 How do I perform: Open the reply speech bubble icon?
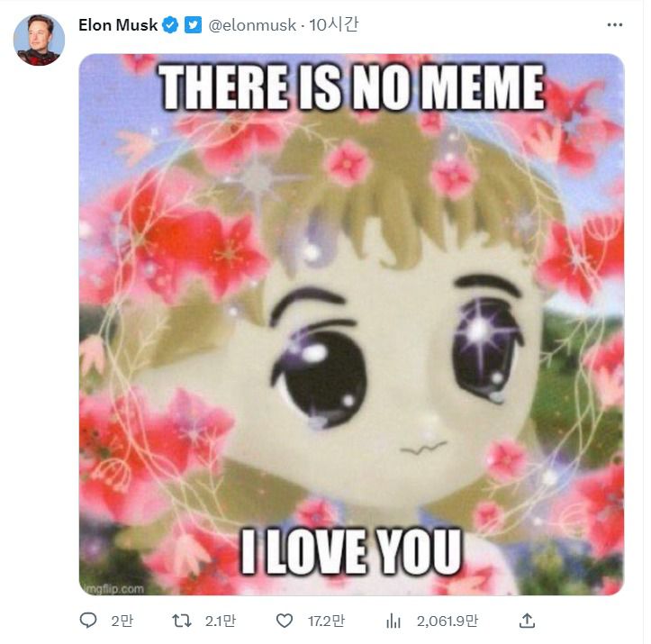click(88, 621)
